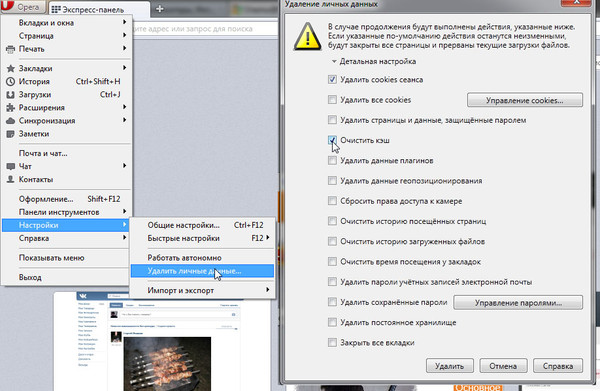Click the Opera menu button
Image resolution: width=600 pixels, height=391 pixels.
(23, 7)
